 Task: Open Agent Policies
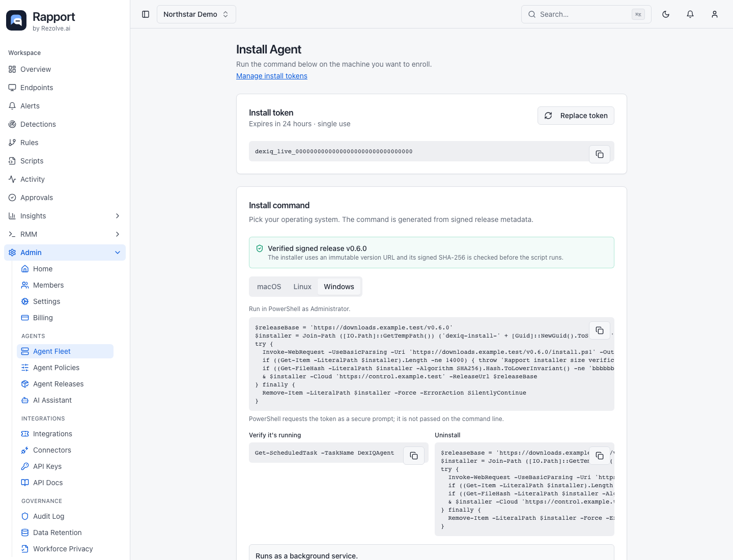65,368
